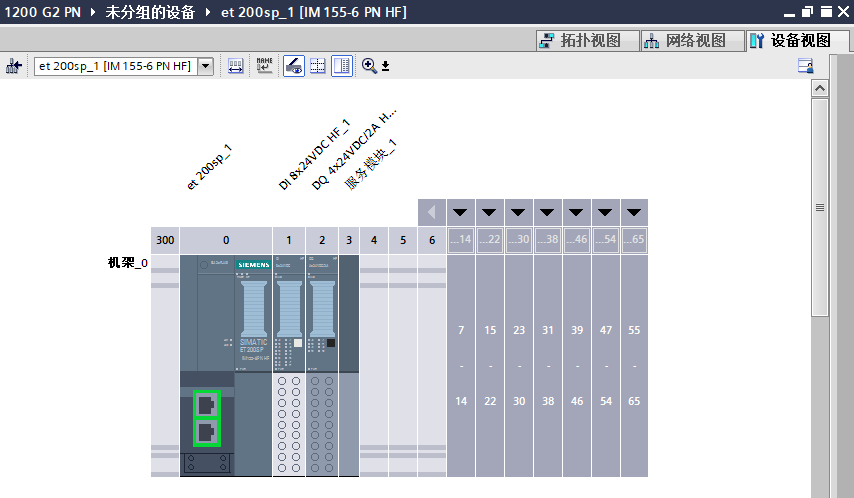Open the zoom level dropdown arrow
This screenshot has height=498, width=854.
point(386,67)
